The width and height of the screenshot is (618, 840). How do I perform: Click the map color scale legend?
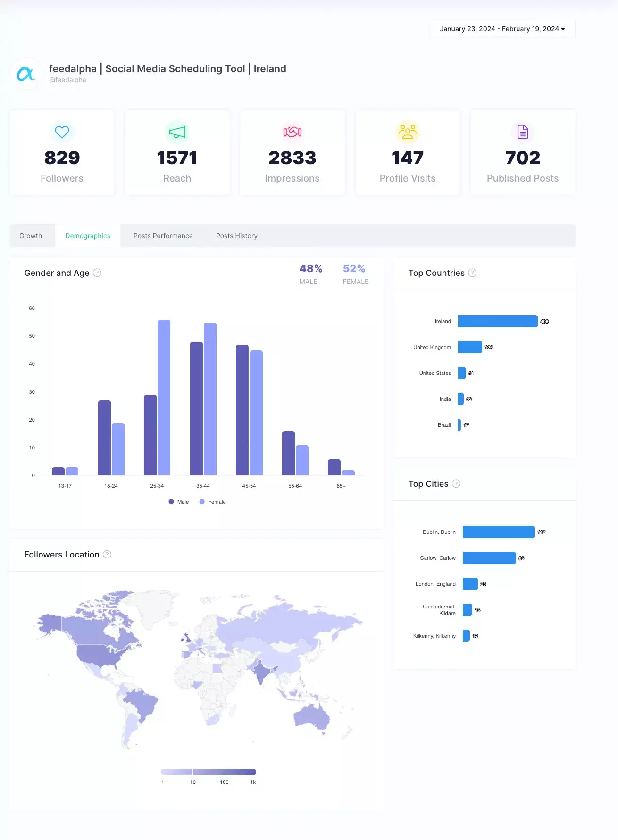(x=209, y=772)
